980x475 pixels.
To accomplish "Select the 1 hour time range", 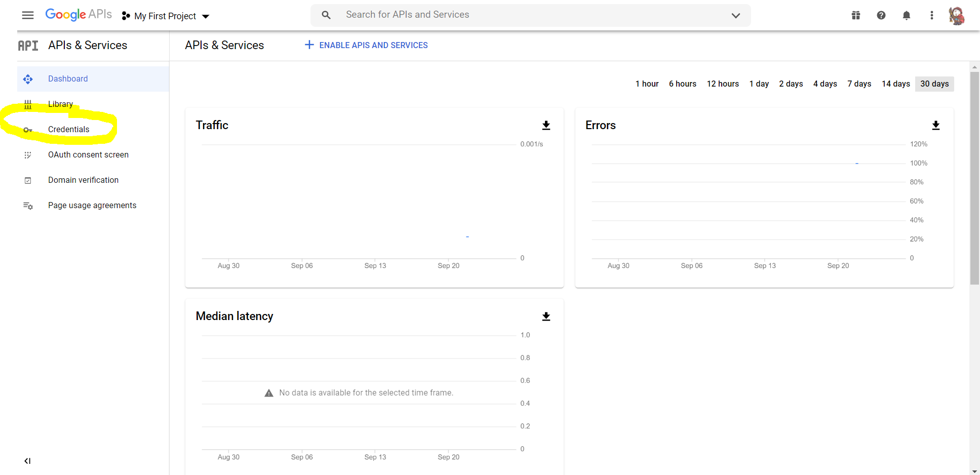I will [x=647, y=84].
